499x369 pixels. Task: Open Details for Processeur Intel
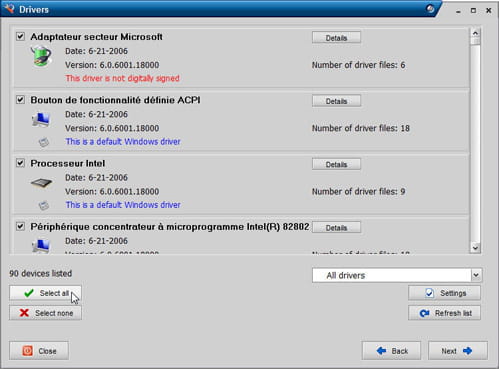coord(336,164)
